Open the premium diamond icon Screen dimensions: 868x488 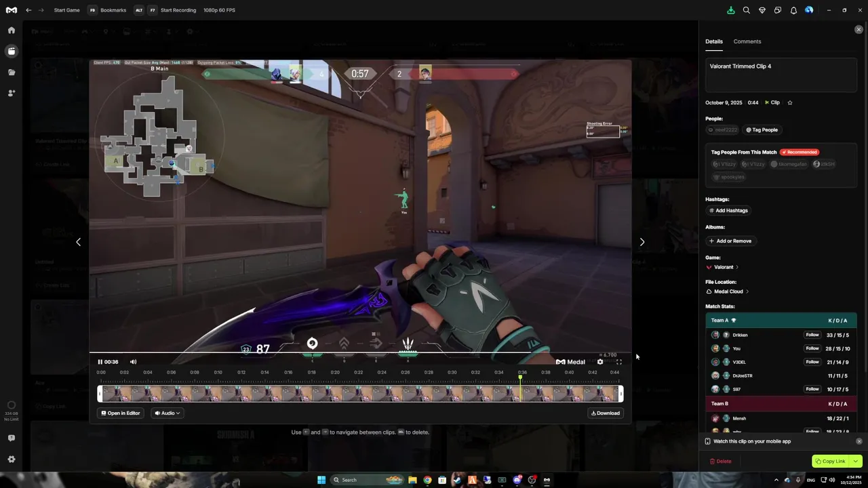coord(762,10)
